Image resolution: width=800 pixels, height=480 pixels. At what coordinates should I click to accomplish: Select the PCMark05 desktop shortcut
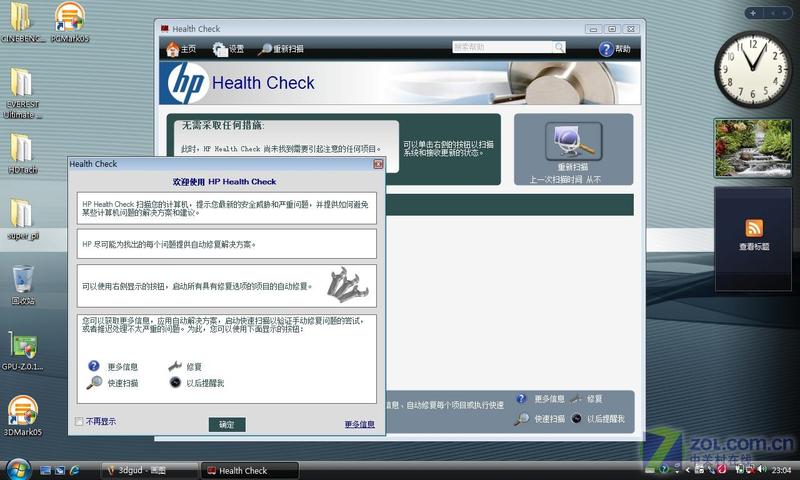coord(70,22)
